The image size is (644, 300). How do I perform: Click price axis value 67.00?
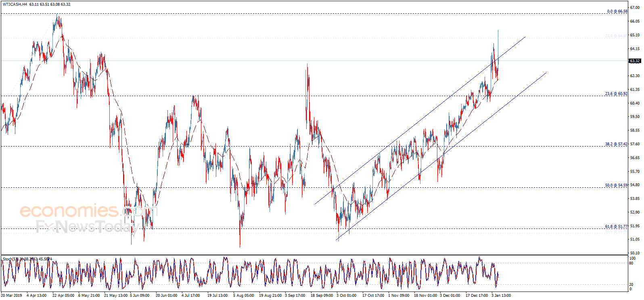pyautogui.click(x=635, y=8)
